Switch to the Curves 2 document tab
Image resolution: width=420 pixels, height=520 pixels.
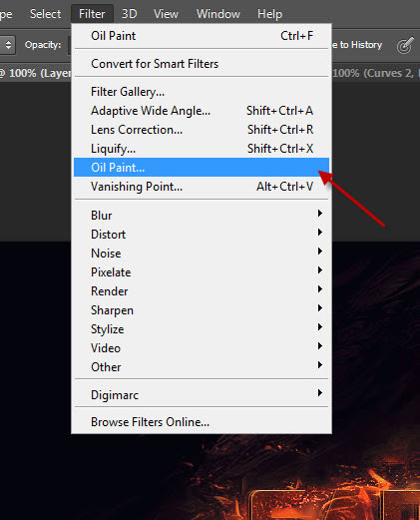pos(376,73)
